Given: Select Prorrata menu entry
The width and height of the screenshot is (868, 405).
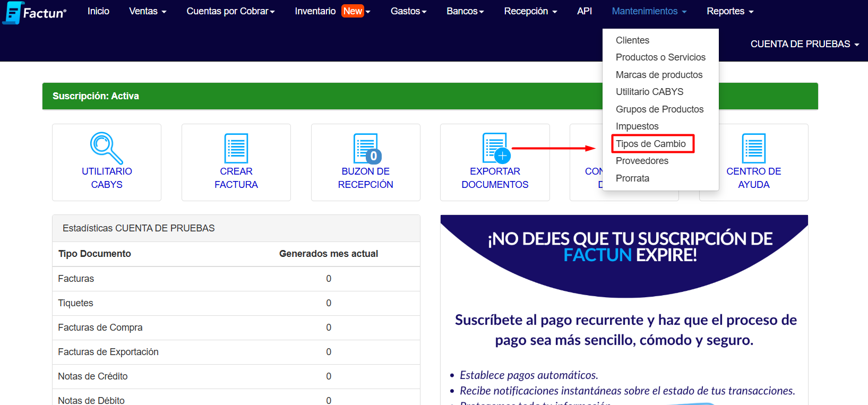Looking at the screenshot, I should [632, 178].
